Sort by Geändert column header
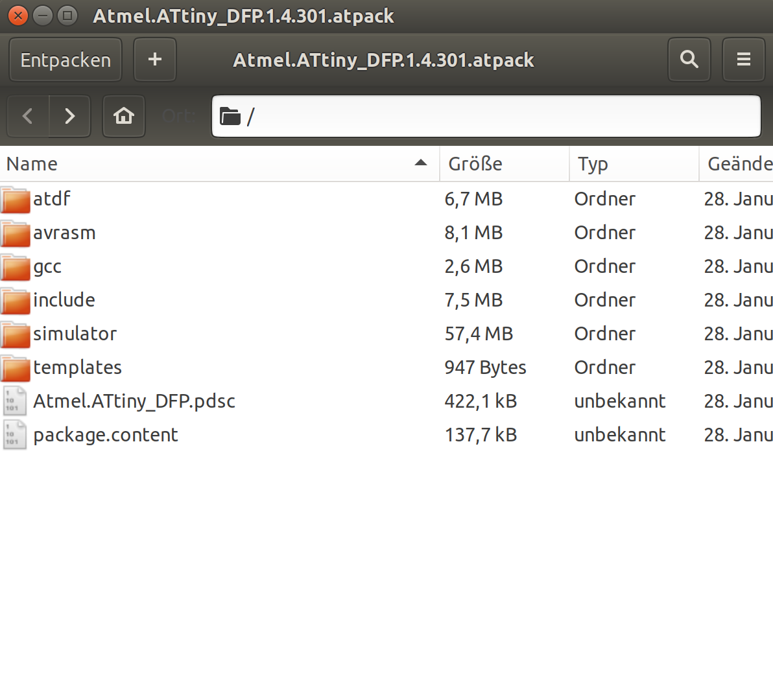The height and width of the screenshot is (700, 773). click(x=736, y=163)
